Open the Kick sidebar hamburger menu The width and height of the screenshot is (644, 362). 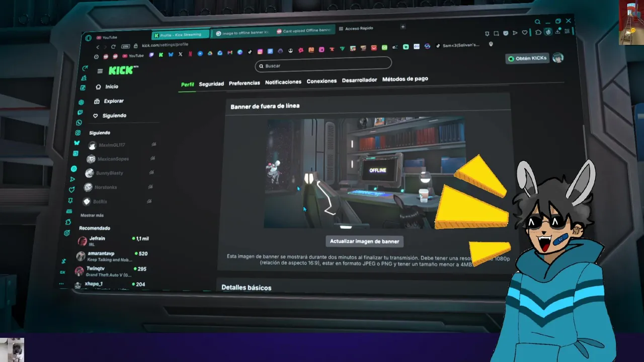tap(100, 71)
